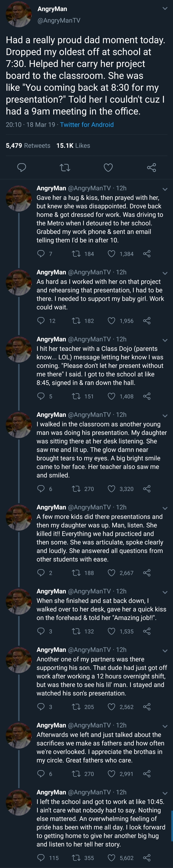Share the tweet with 3,320 likes
173x868 pixels.
click(x=147, y=489)
